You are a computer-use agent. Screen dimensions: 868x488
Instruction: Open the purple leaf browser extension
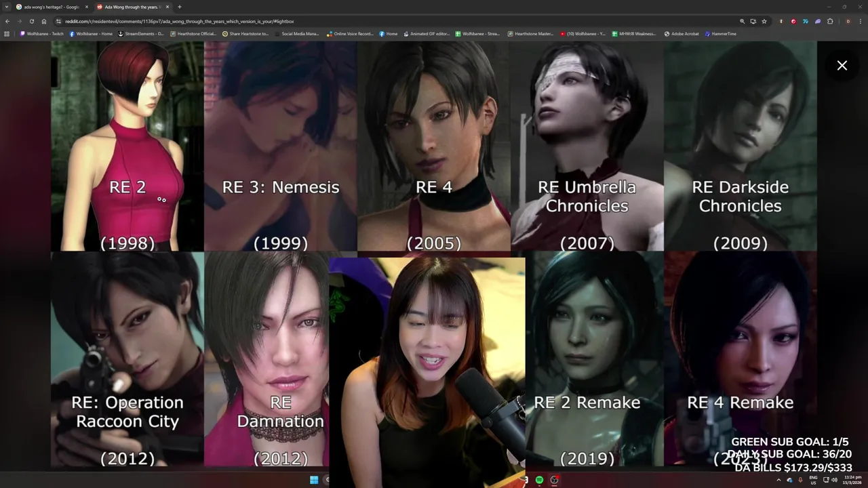[x=817, y=21]
